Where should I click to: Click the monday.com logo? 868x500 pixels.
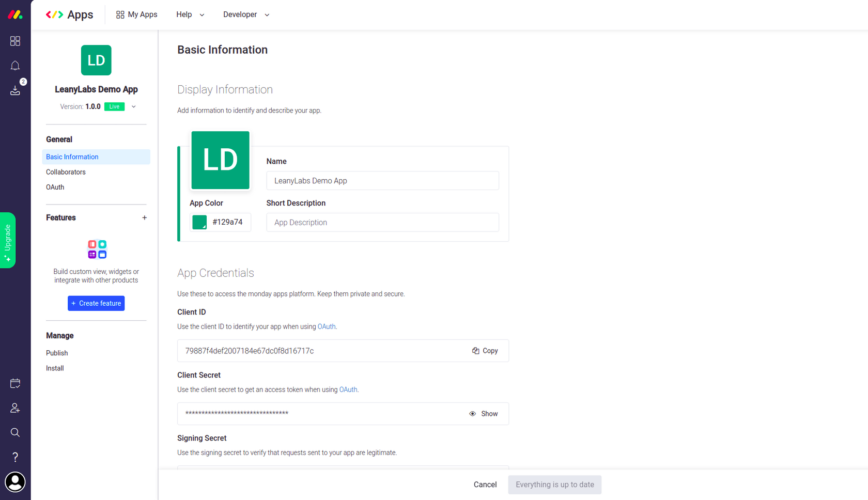coord(16,14)
